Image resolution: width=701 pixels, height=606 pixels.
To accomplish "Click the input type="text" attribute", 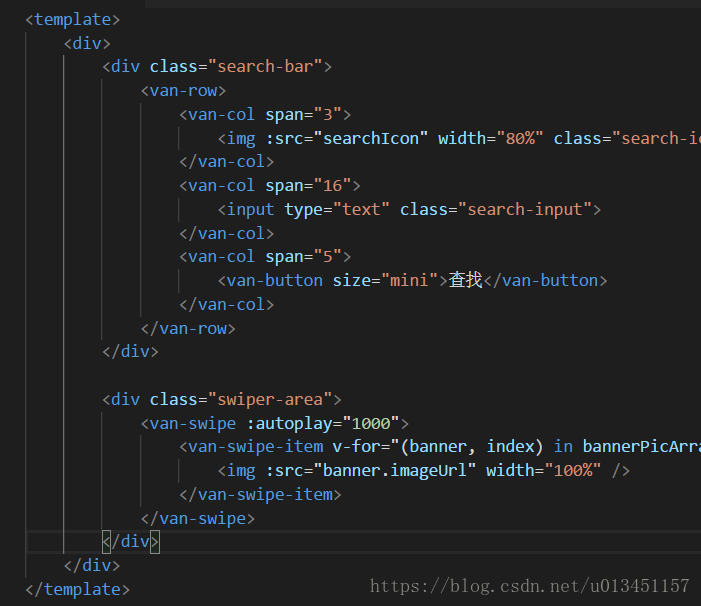I will click(337, 210).
